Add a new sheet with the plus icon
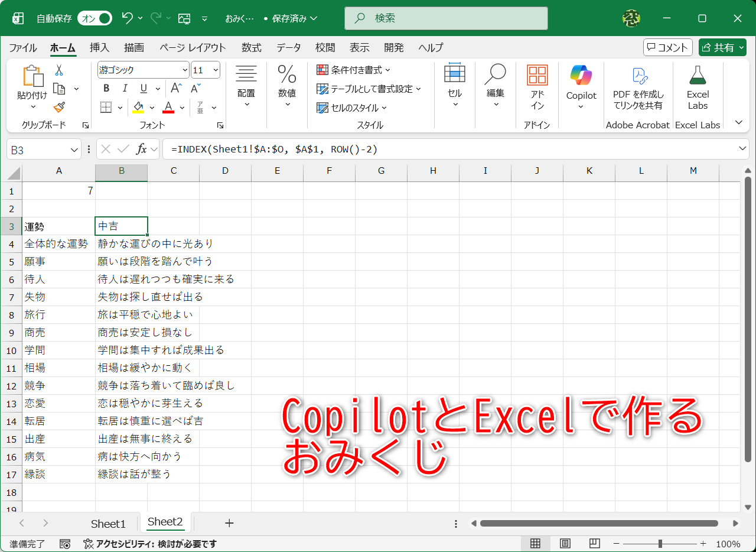Image resolution: width=756 pixels, height=552 pixels. click(x=229, y=523)
